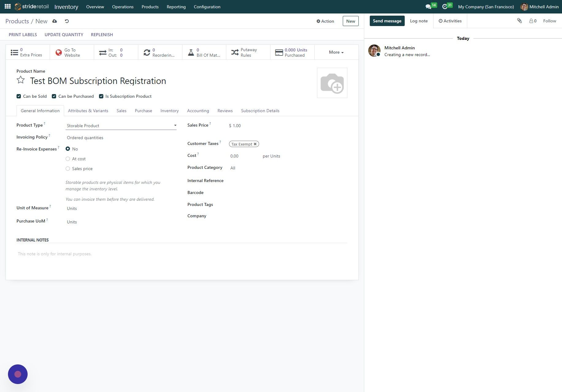Open Invoicing Policy selection
The height and width of the screenshot is (392, 562).
pos(121,138)
